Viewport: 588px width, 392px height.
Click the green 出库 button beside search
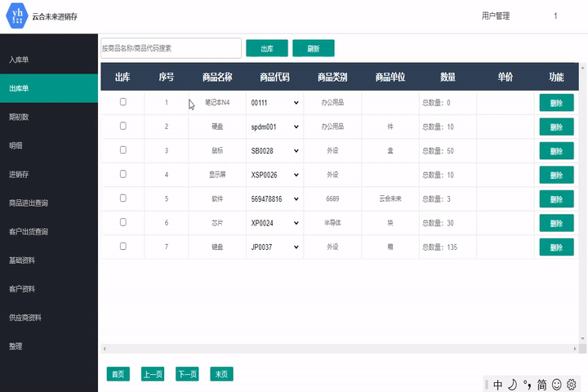tap(266, 48)
